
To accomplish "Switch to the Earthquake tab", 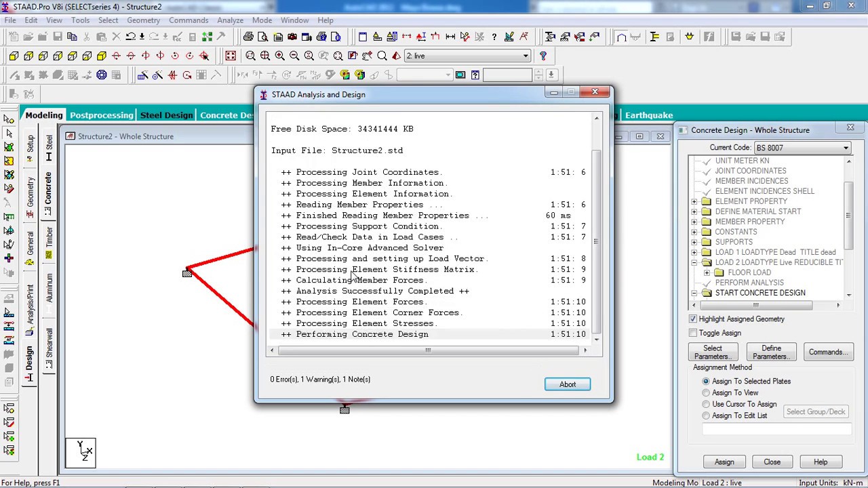I will pos(649,115).
